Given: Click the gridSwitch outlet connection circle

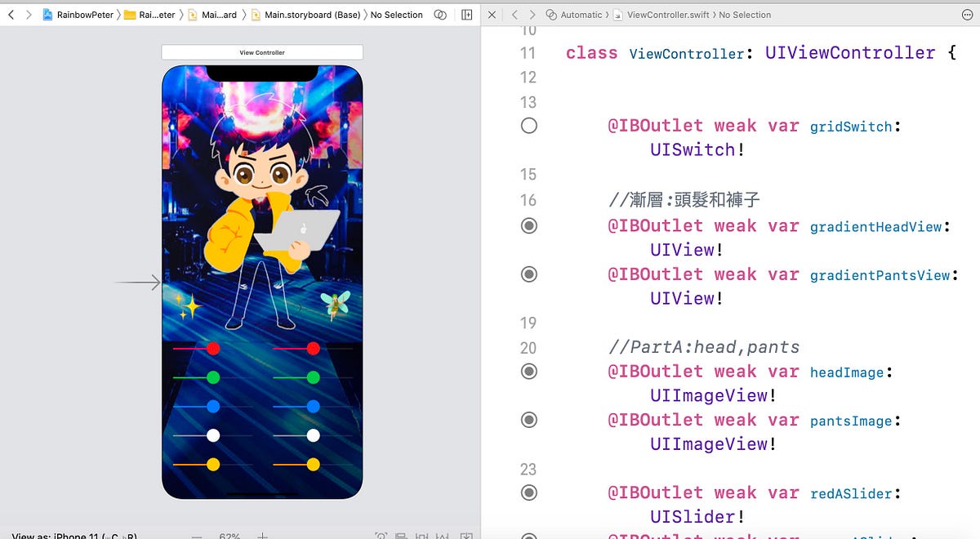Looking at the screenshot, I should [x=529, y=126].
